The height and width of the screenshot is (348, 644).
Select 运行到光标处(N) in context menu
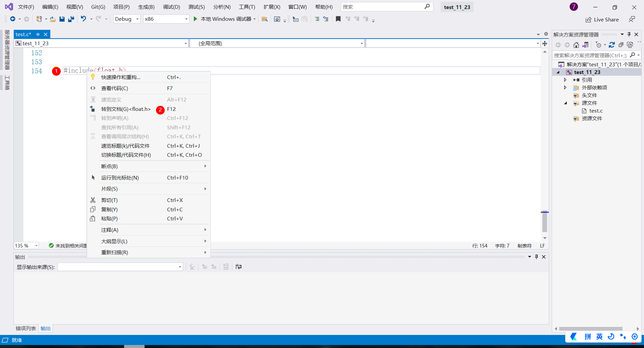coord(149,178)
